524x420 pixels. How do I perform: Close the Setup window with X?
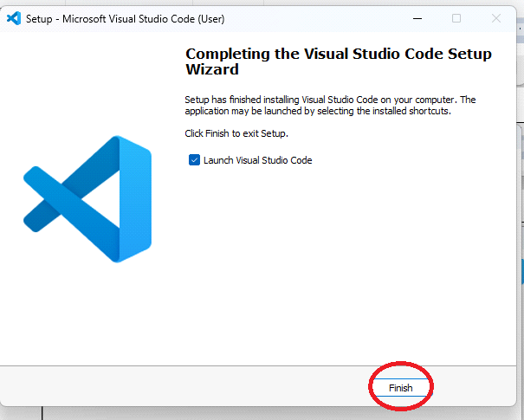[x=496, y=18]
